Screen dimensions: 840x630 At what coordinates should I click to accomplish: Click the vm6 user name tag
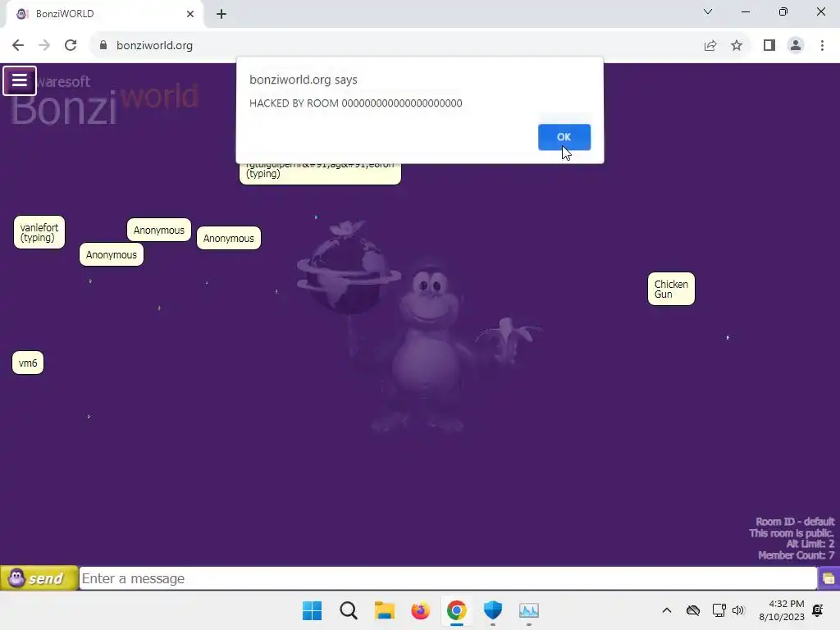[x=28, y=363]
